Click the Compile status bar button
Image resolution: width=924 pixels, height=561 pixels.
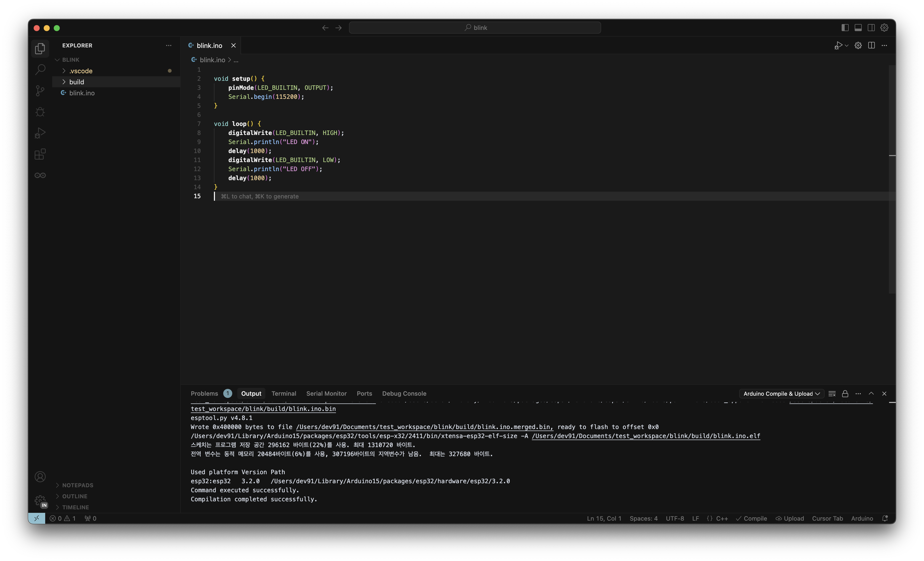752,518
